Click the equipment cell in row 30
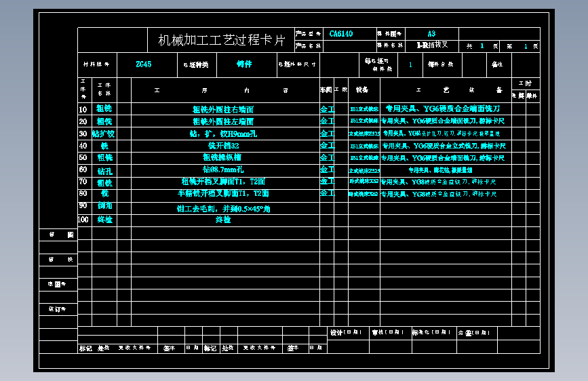The height and width of the screenshot is (381, 588). pos(364,134)
